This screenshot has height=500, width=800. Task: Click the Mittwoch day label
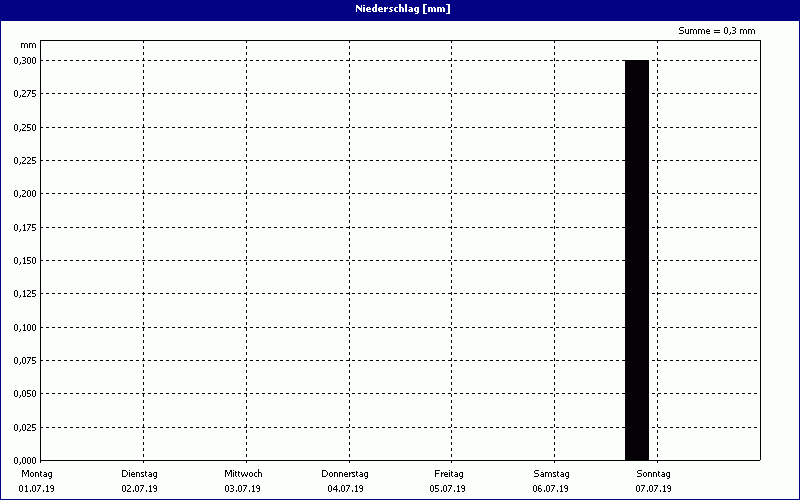pos(243,473)
